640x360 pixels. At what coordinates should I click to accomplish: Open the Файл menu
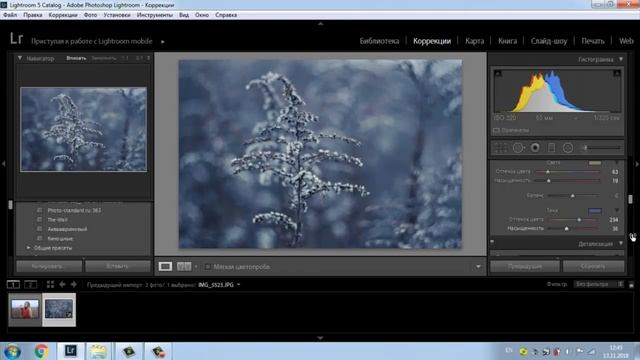tap(10, 15)
